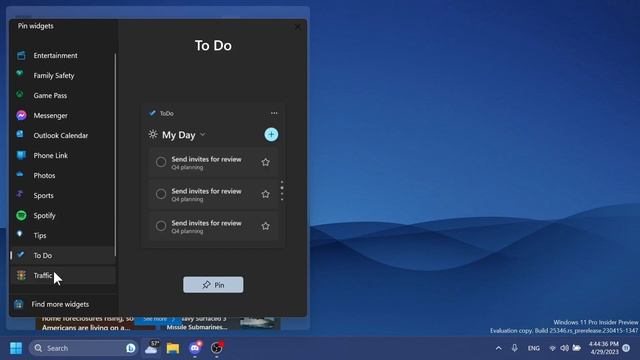Click the volume speaker tray icon
This screenshot has width=640, height=360.
[x=564, y=348]
